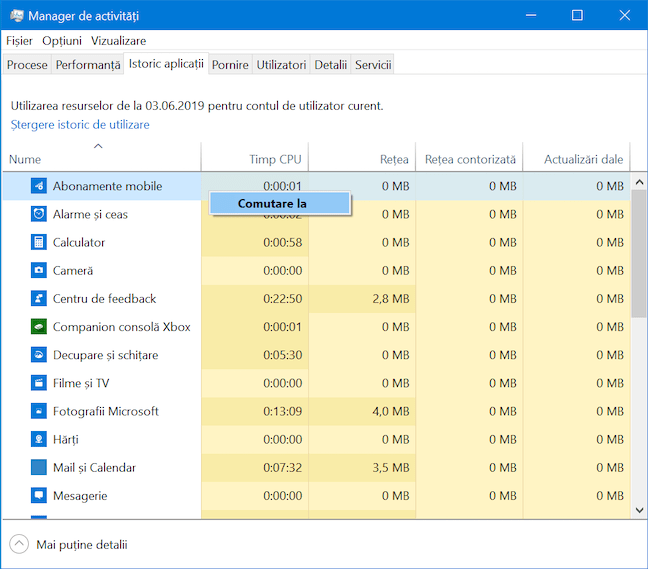Close the Manager de activități window
The height and width of the screenshot is (569, 648).
pos(624,15)
